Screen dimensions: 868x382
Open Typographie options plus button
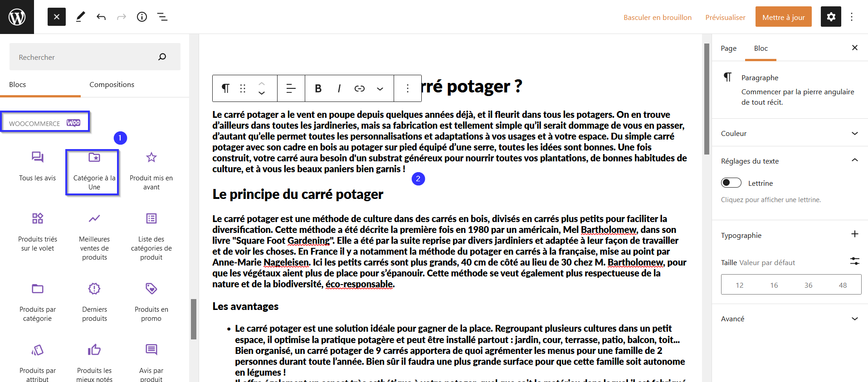point(855,234)
